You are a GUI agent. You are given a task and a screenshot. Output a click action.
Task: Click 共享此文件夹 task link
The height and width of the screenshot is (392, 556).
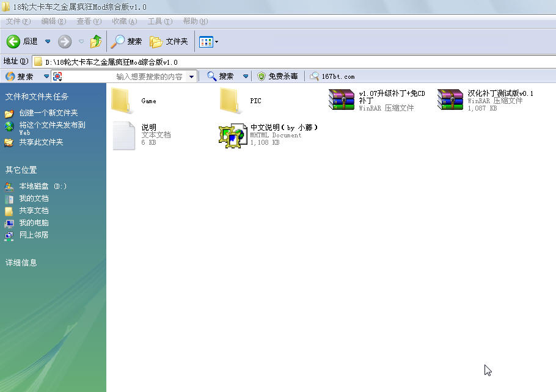(x=41, y=142)
